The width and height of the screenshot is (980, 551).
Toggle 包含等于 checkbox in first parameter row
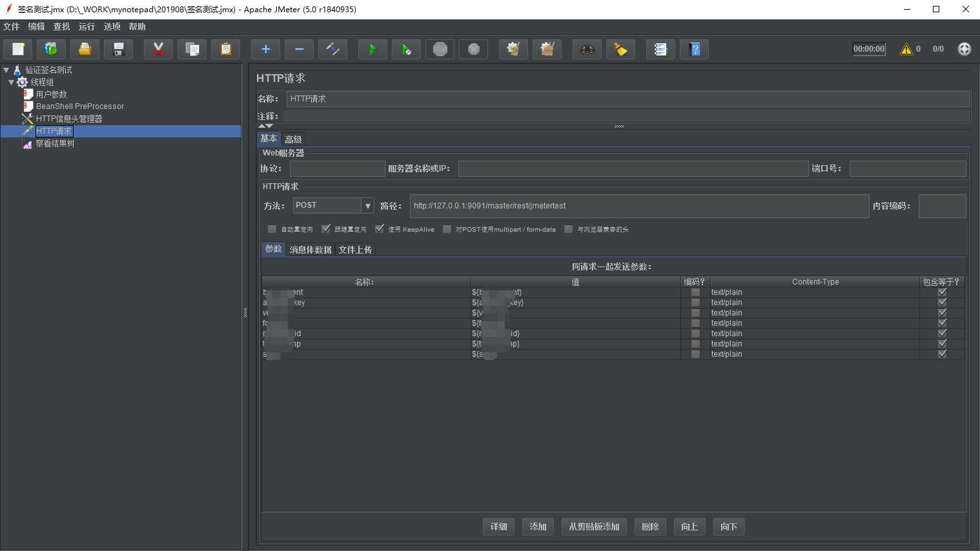pyautogui.click(x=942, y=292)
